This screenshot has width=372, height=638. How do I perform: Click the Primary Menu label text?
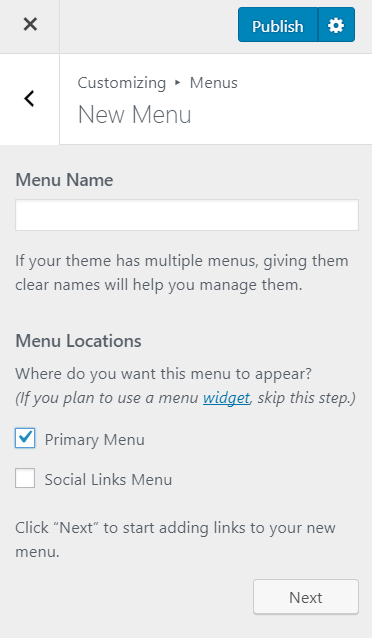point(94,439)
